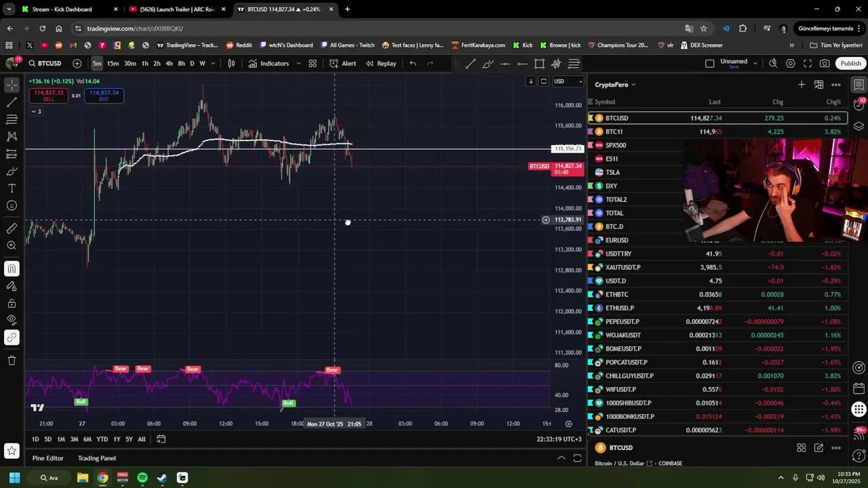Viewport: 868px width, 488px height.
Task: Select the trend line drawing tool in left toolbar
Action: point(12,102)
